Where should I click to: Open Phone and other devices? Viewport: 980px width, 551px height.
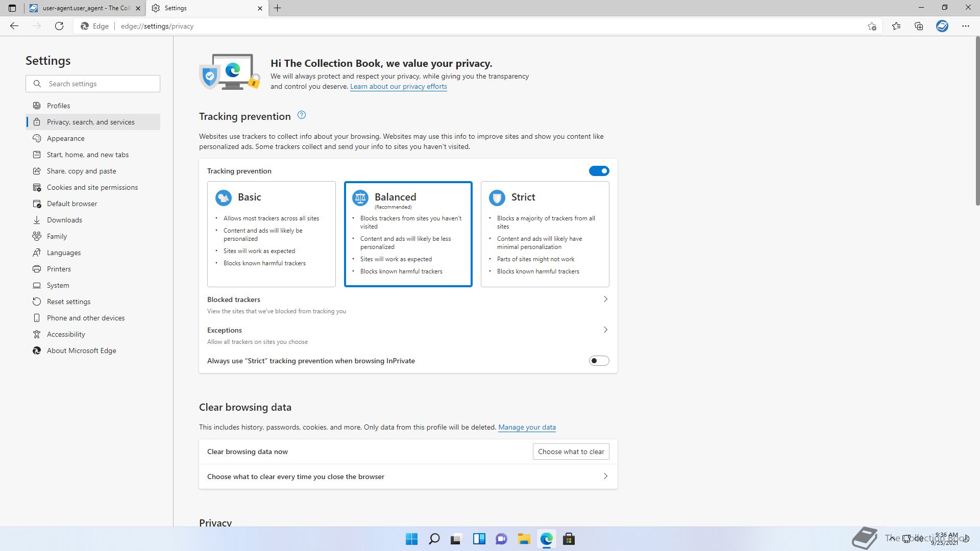tap(93, 318)
